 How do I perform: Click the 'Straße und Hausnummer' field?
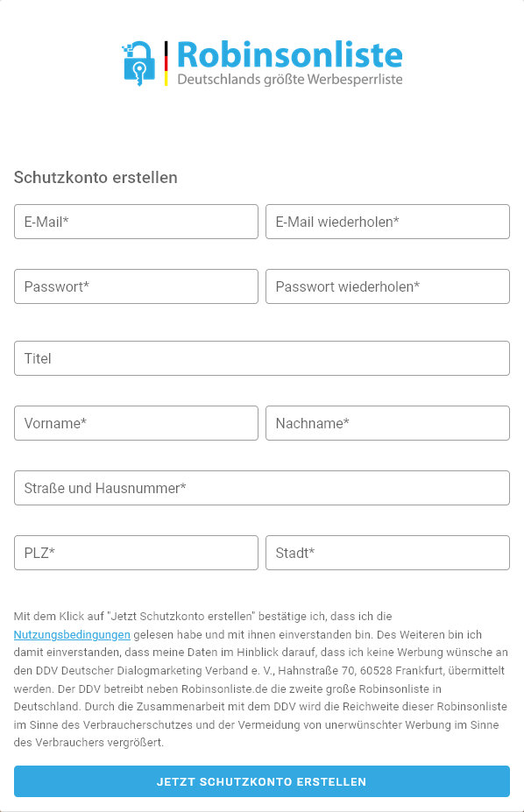pyautogui.click(x=262, y=488)
